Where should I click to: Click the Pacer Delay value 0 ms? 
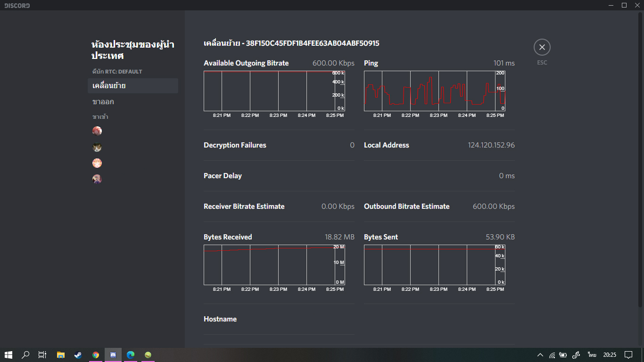(507, 176)
